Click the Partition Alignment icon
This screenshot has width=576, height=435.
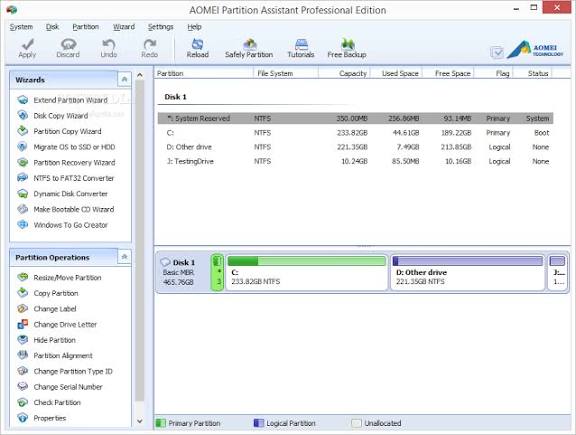click(23, 355)
